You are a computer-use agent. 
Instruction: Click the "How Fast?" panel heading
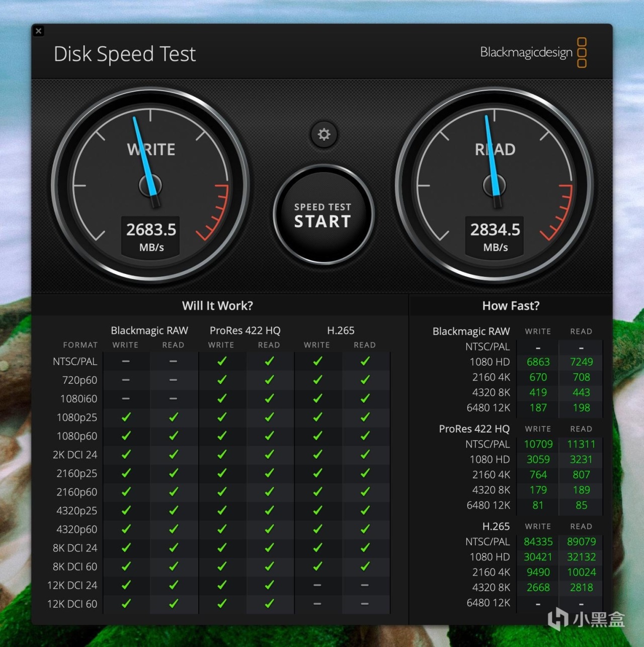pos(511,306)
